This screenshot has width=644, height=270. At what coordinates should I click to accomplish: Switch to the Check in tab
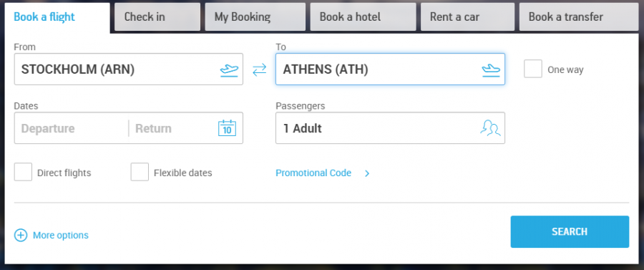coord(157,17)
